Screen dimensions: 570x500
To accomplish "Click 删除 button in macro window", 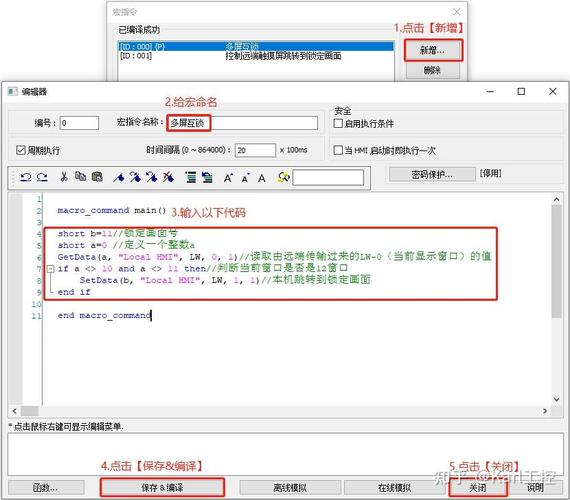I will click(432, 70).
